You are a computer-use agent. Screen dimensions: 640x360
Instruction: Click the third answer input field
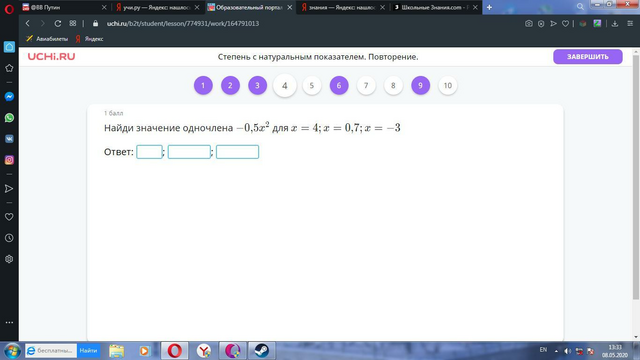[x=237, y=152]
